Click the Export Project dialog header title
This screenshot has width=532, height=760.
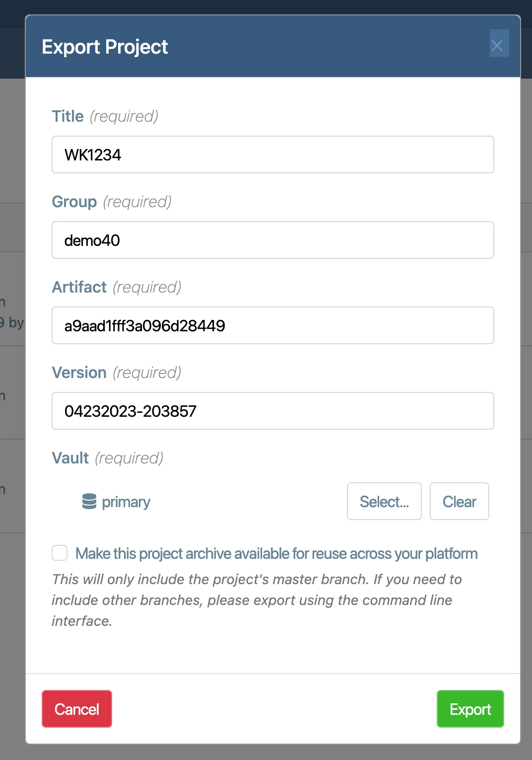click(x=105, y=47)
